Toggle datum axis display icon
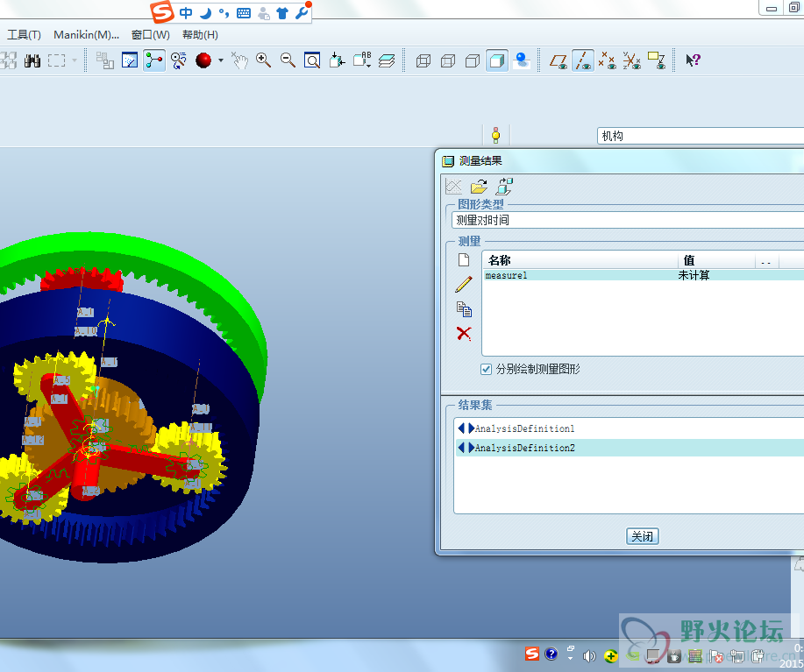804x672 pixels. point(582,60)
